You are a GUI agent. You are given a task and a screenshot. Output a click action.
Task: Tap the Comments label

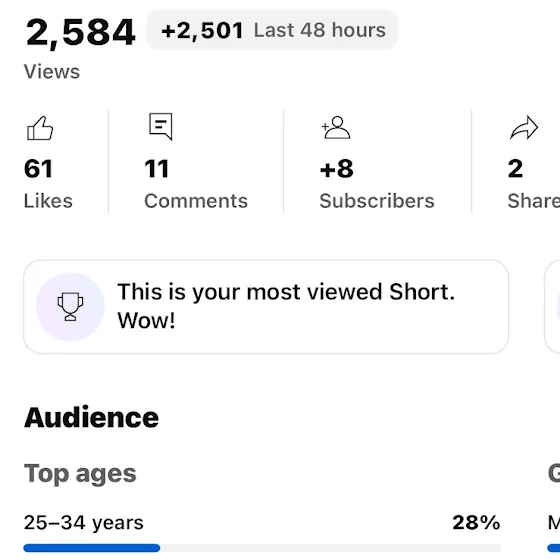pos(196,201)
